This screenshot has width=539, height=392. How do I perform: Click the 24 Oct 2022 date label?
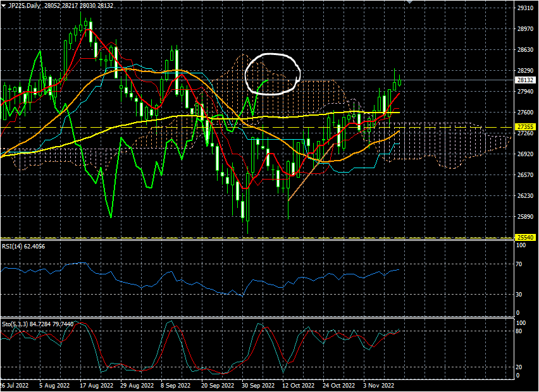(x=339, y=386)
